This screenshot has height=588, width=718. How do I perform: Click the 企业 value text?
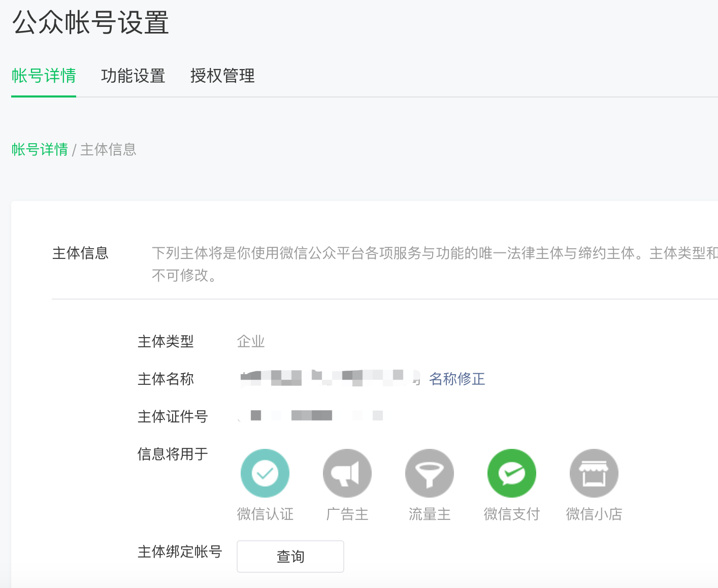point(251,341)
